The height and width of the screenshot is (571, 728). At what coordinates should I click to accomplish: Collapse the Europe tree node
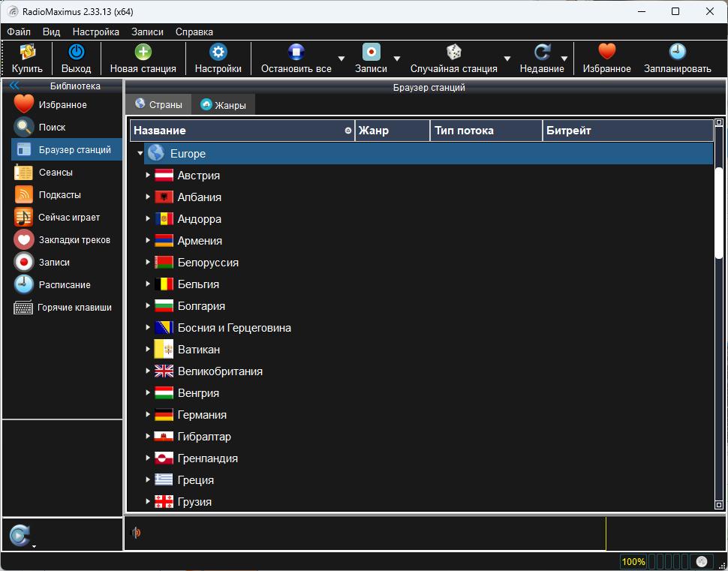click(140, 154)
